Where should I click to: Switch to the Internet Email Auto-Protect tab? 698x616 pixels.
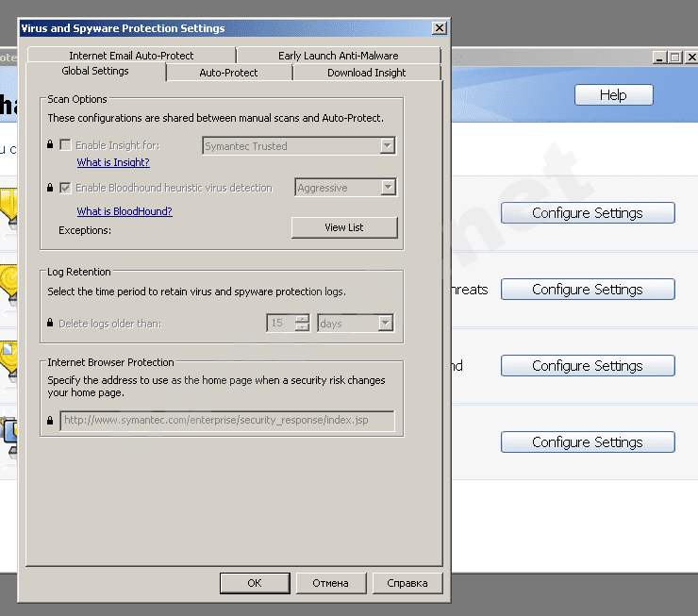131,56
